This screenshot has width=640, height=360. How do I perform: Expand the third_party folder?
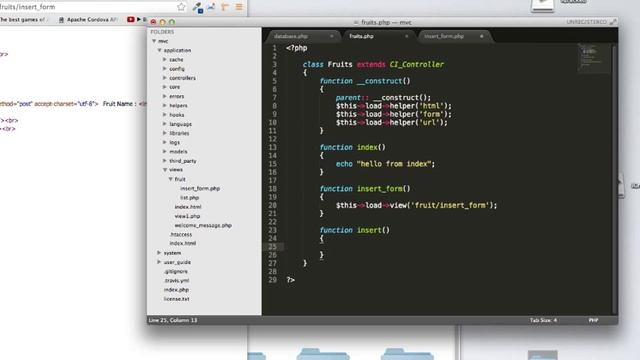pos(165,161)
